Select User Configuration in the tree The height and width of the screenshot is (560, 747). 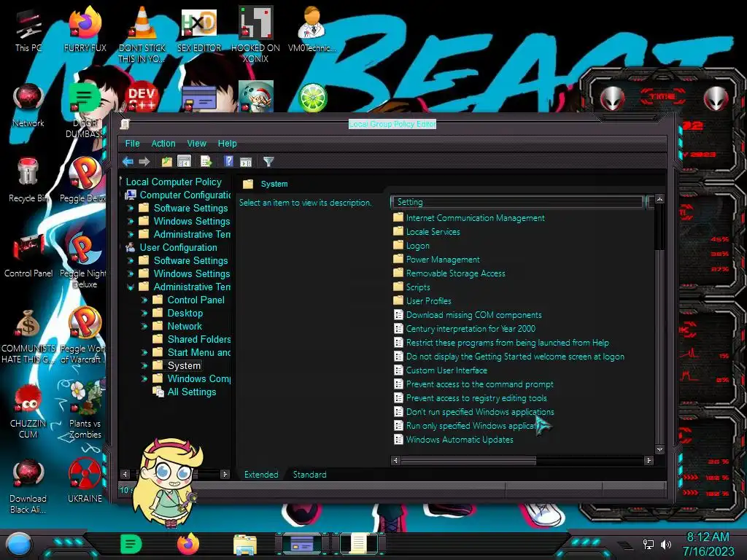coord(178,248)
